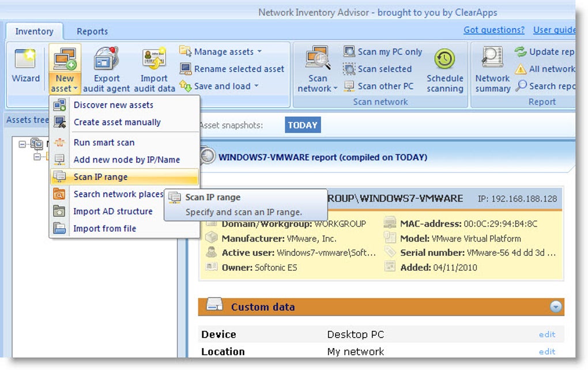The height and width of the screenshot is (370, 588).
Task: Click the Desktop PC device value
Action: [x=356, y=334]
